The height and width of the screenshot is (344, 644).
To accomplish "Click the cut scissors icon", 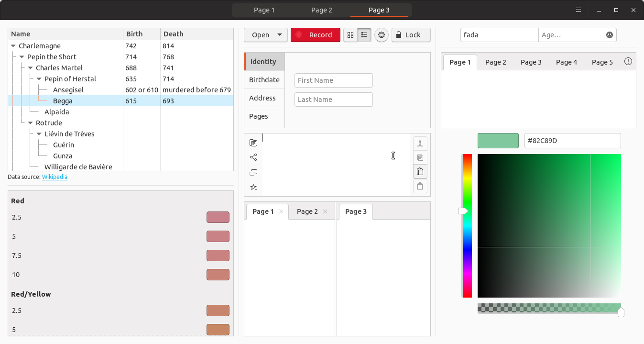I will pos(420,144).
